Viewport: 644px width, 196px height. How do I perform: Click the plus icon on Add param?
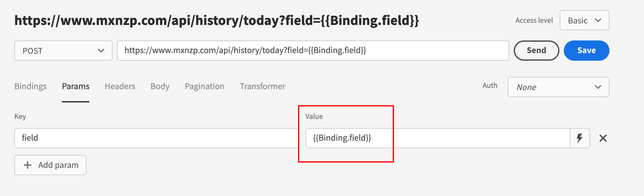pyautogui.click(x=27, y=165)
